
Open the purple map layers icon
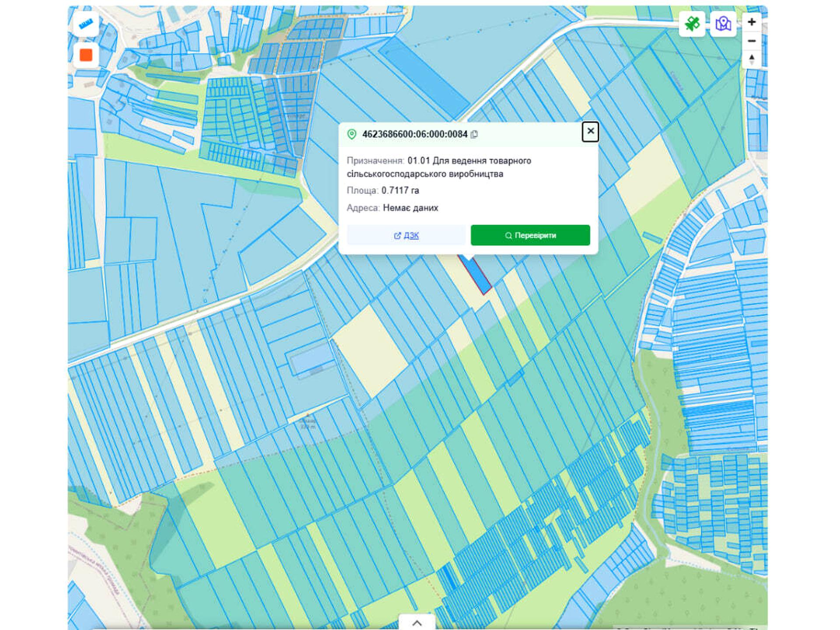723,24
